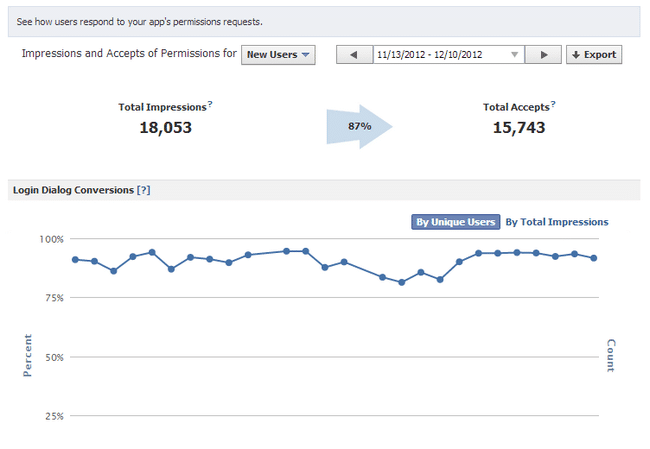Screen dimensions: 650x449
Task: Go to previous date range arrow
Action: 353,55
